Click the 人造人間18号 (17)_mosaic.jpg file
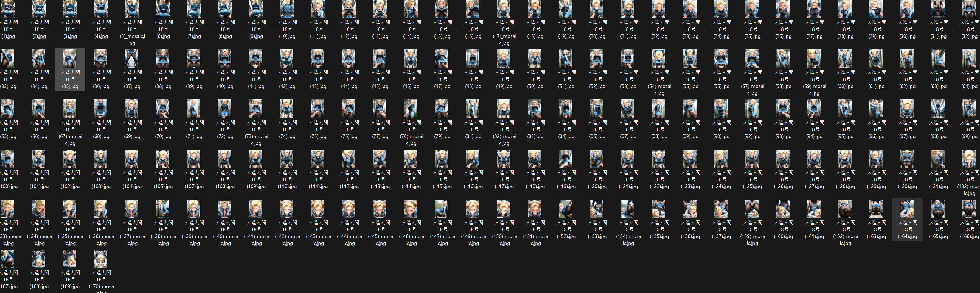 click(x=504, y=23)
